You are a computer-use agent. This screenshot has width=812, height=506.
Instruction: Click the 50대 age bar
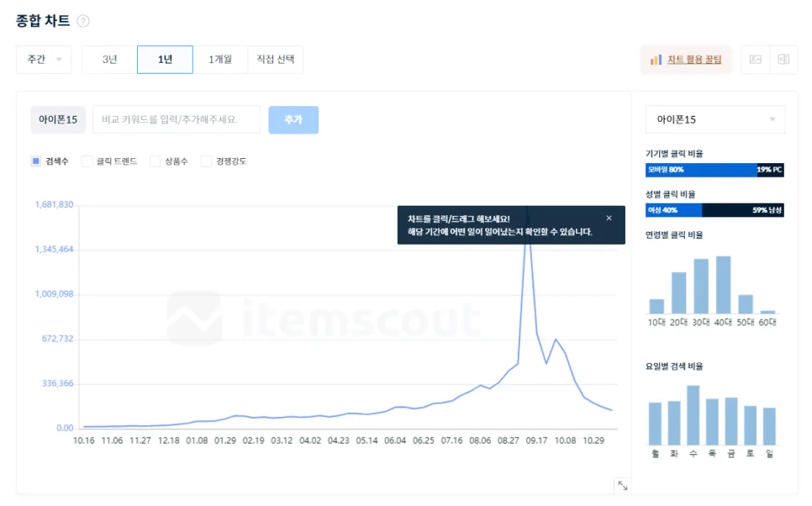coord(746,304)
